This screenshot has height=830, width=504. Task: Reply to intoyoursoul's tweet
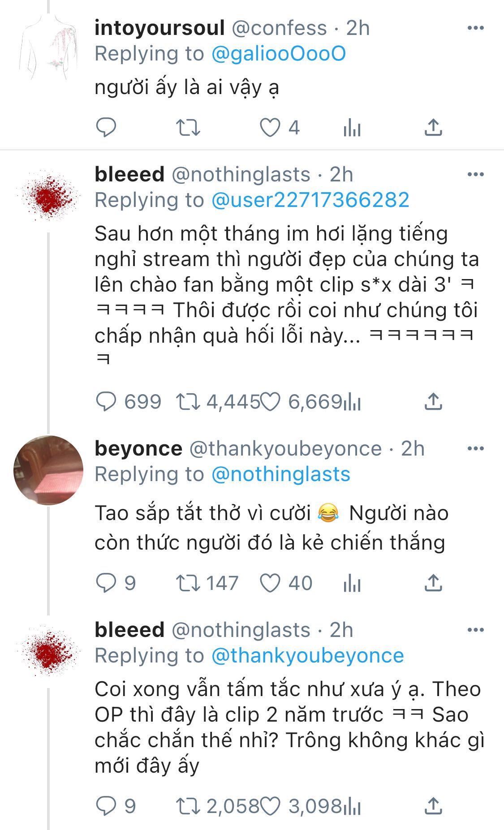coord(106,128)
